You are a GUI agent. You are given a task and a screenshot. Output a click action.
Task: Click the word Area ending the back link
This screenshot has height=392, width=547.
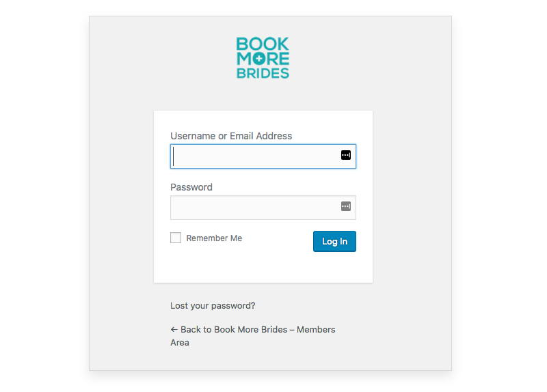pos(180,343)
